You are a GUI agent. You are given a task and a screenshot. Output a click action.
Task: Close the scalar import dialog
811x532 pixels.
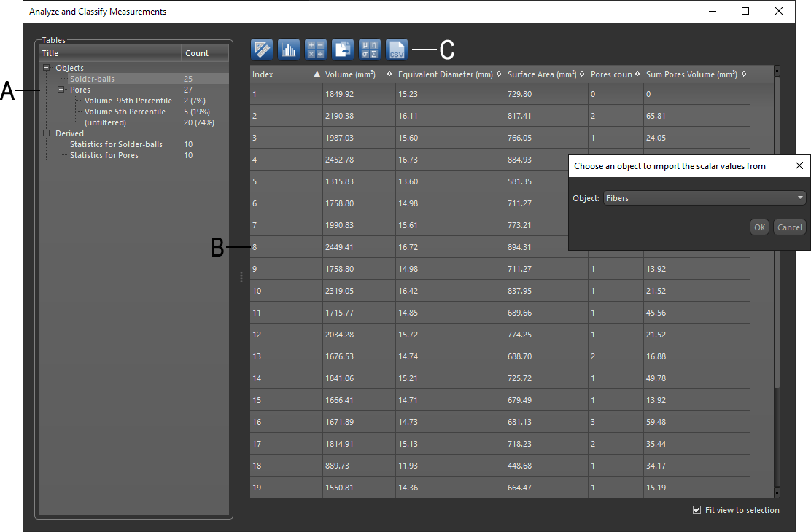pos(799,166)
